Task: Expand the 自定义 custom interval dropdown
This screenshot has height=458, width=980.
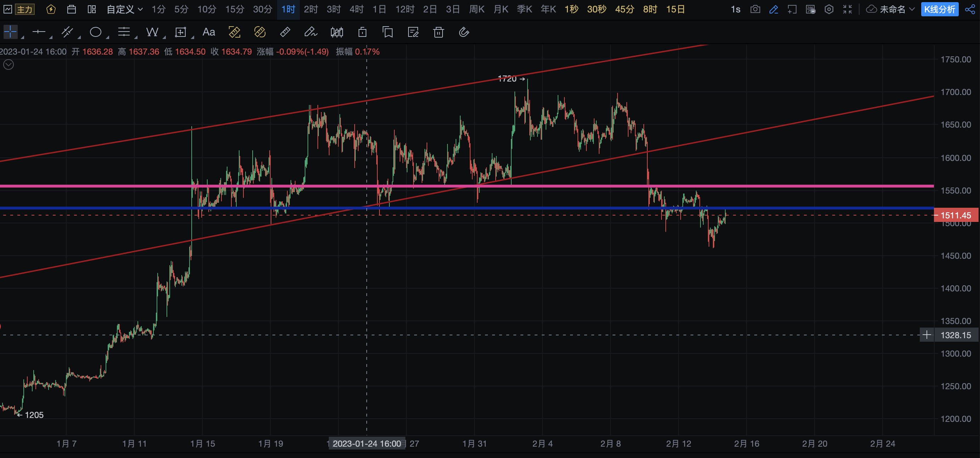Action: point(124,9)
